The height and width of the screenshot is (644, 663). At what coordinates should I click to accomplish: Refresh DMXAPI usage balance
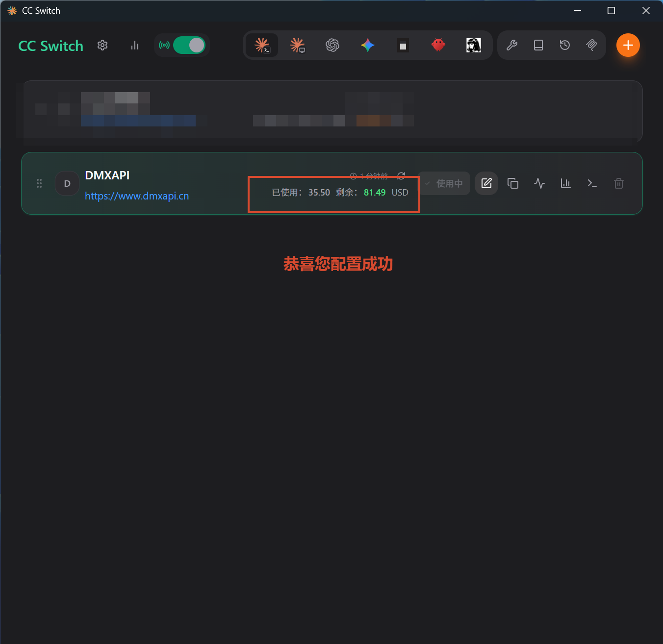(x=401, y=175)
